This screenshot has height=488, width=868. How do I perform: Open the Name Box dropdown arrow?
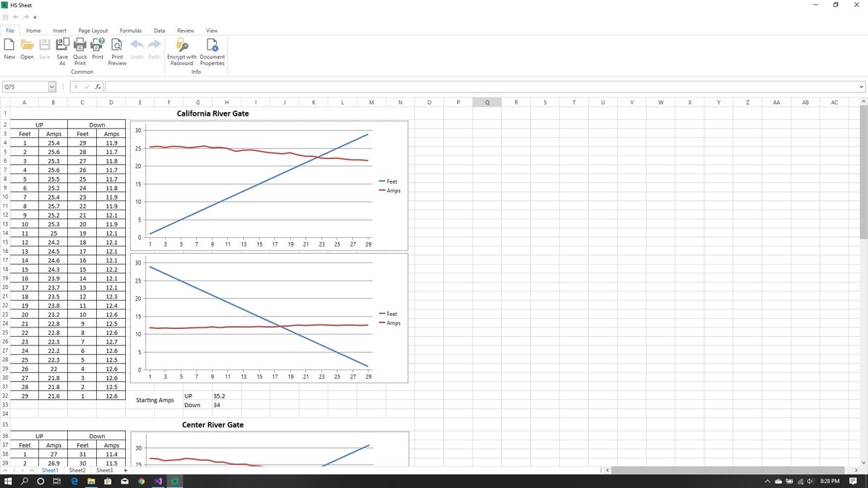pyautogui.click(x=51, y=86)
